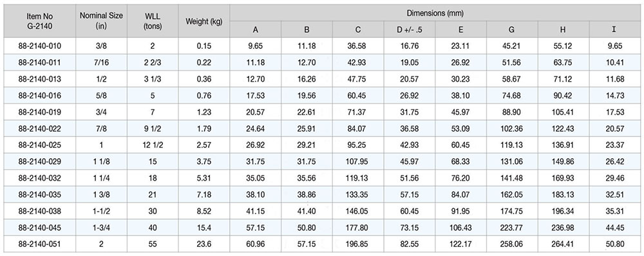
Task: Select the Nominal Size (in) header
Action: pos(102,21)
